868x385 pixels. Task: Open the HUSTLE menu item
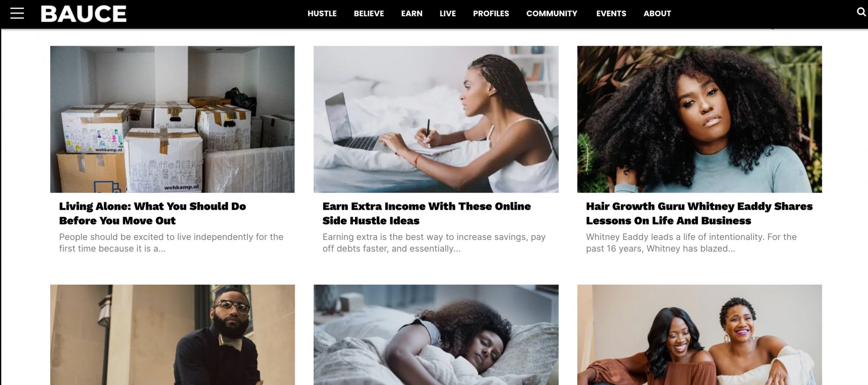pos(322,14)
